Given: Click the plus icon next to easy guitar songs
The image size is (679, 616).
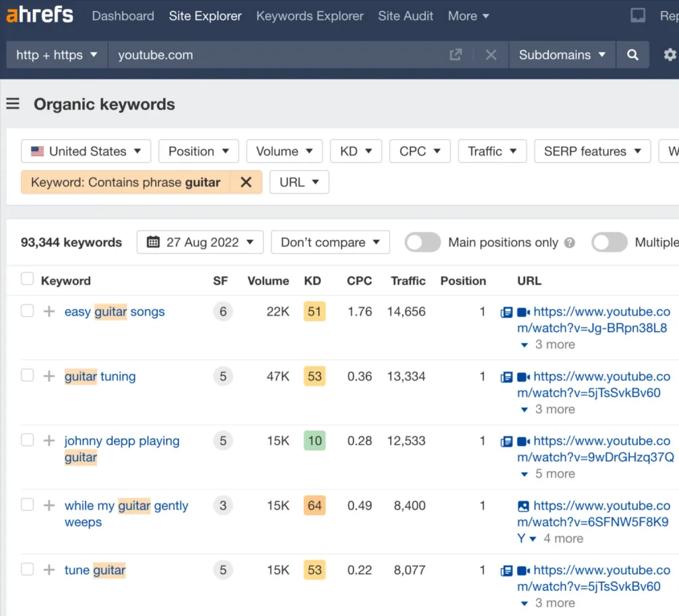Looking at the screenshot, I should click(49, 312).
